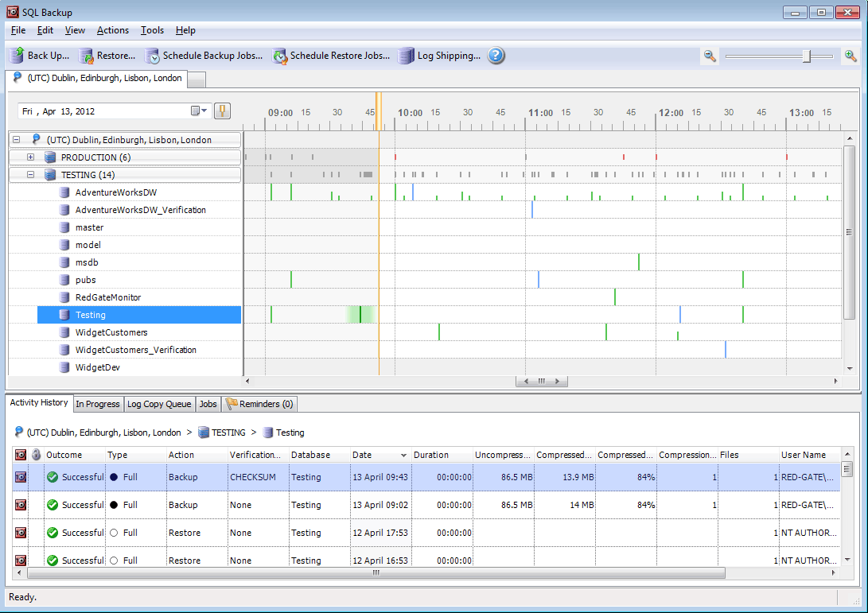This screenshot has width=868, height=613.
Task: Select the 13 April 09:43 backup row
Action: 426,477
